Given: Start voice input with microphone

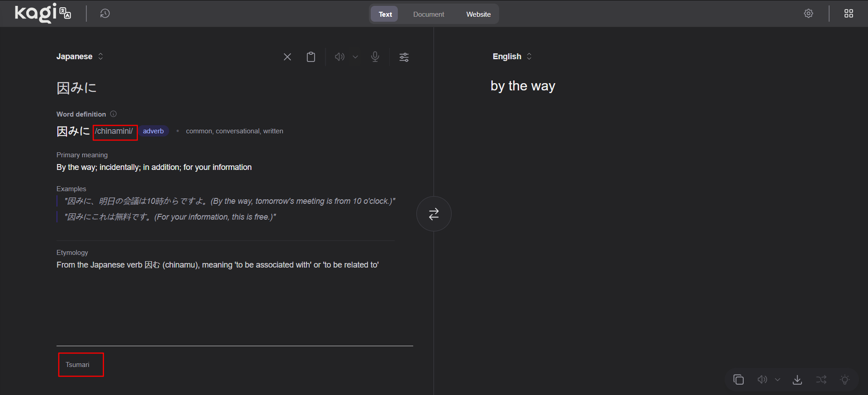Looking at the screenshot, I should point(375,57).
